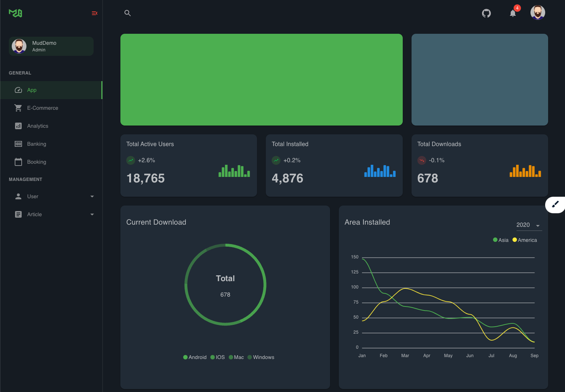Open the GitHub repository icon
The height and width of the screenshot is (392, 565).
tap(486, 13)
